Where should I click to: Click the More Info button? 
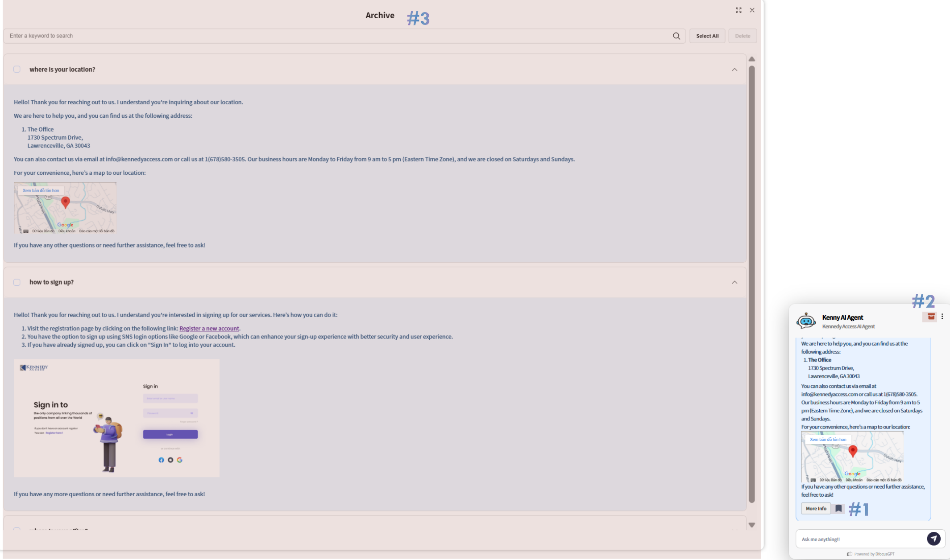[x=816, y=508]
